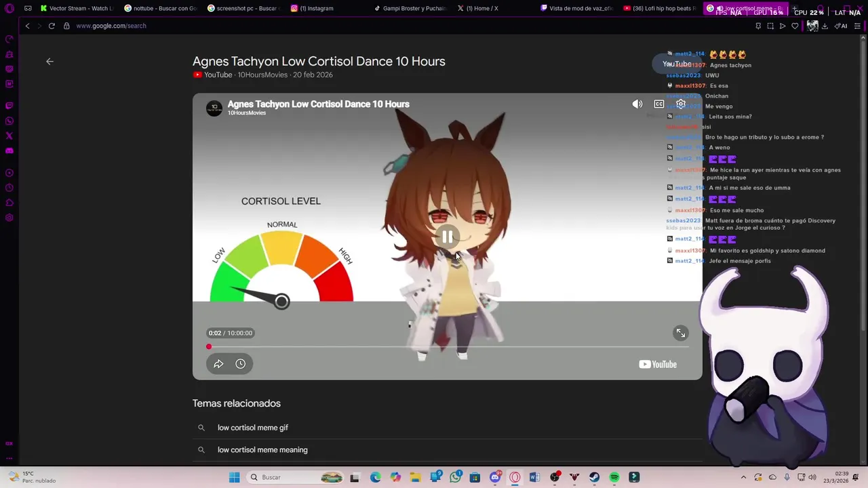Switch to the screenshot pc search tab
The height and width of the screenshot is (488, 868).
pyautogui.click(x=243, y=8)
